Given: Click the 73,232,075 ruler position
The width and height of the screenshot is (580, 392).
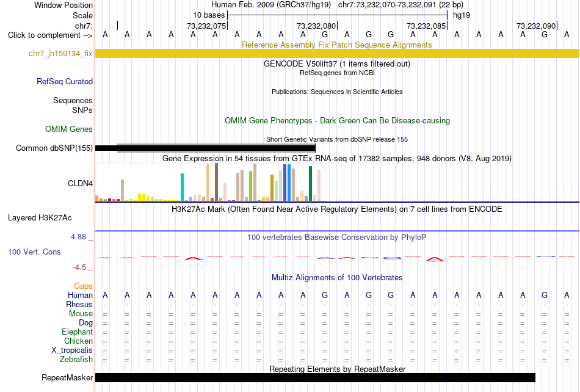Looking at the screenshot, I should 206,26.
